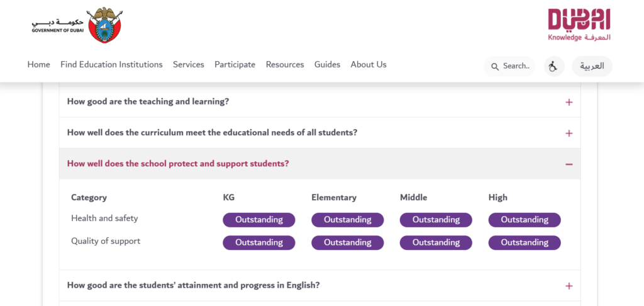Screen dimensions: 644x306
Task: Expand teaching and learning plus icon
Action: tap(569, 103)
